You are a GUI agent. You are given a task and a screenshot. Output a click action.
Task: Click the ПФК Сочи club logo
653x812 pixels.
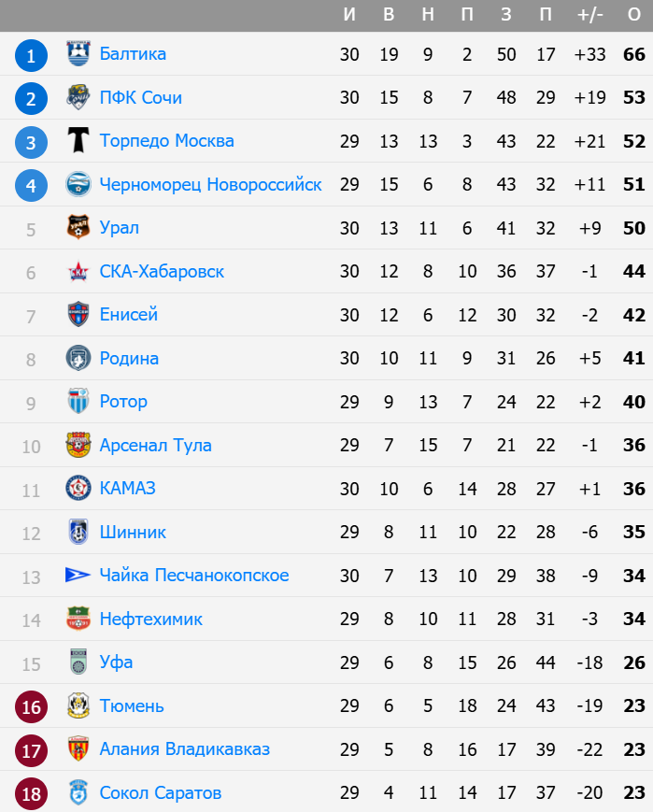click(x=78, y=97)
